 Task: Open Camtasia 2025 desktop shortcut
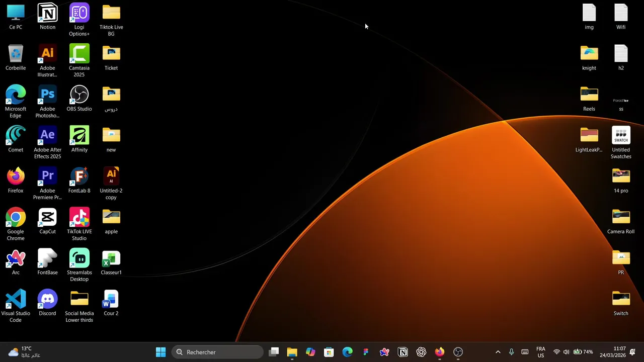[x=79, y=61]
